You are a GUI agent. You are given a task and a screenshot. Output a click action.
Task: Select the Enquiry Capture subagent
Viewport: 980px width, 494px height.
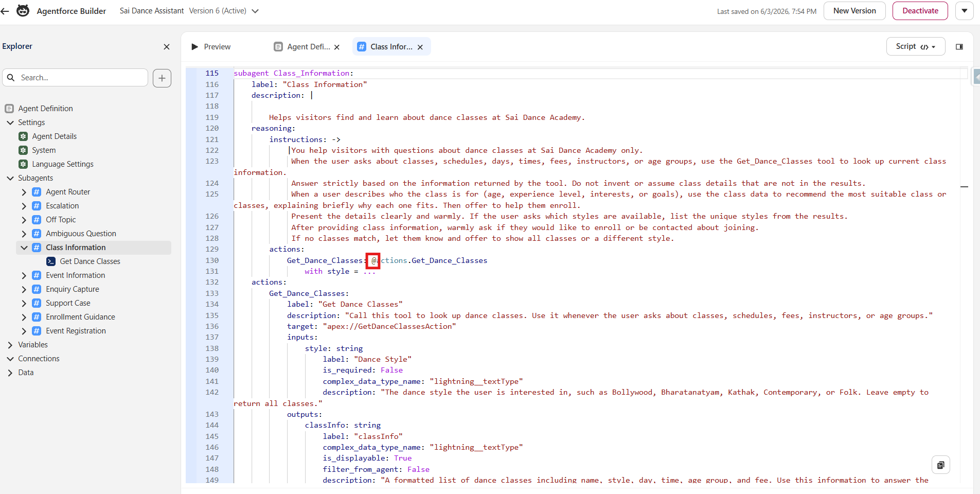click(73, 289)
